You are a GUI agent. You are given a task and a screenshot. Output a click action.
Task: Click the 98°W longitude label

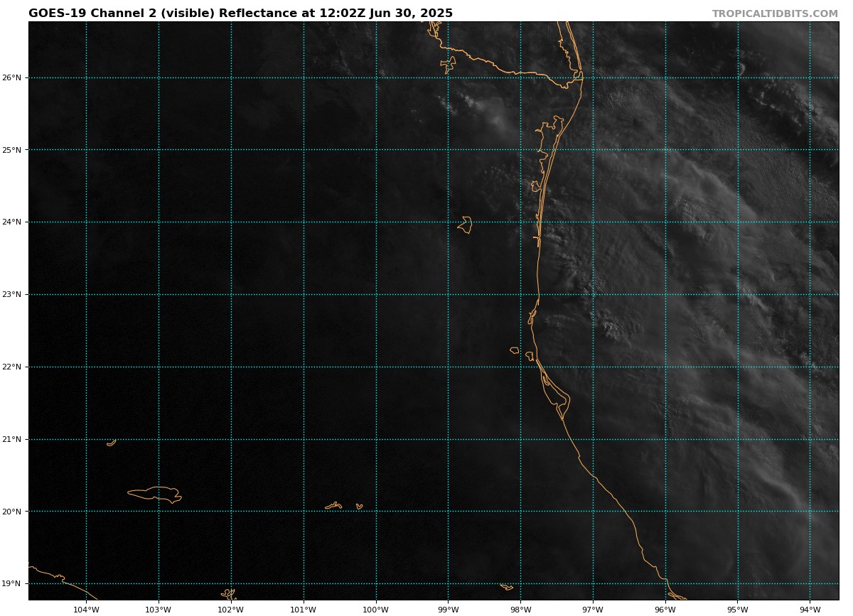[520, 609]
